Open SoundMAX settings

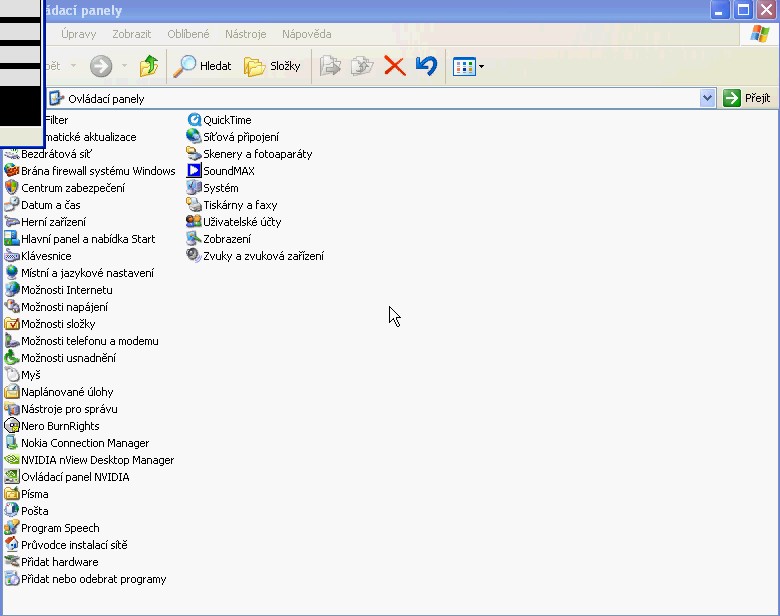click(x=228, y=171)
